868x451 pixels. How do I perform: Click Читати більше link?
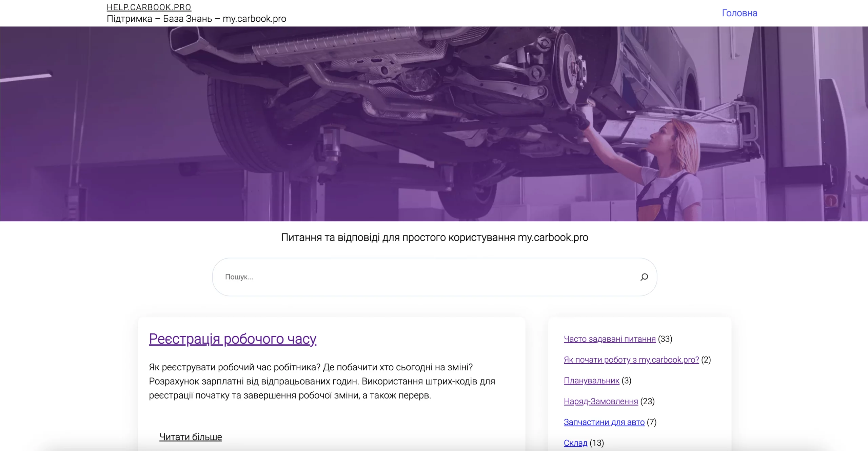pyautogui.click(x=191, y=437)
